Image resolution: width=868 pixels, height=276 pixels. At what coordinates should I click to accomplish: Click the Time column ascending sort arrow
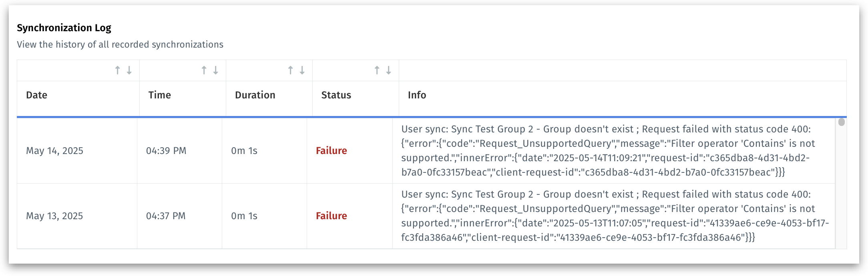click(x=204, y=70)
